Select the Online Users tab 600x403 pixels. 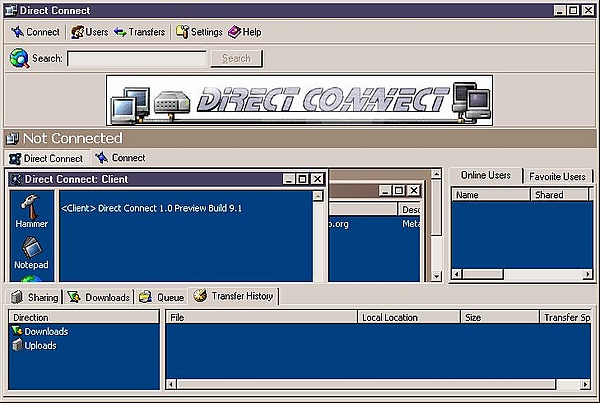485,176
